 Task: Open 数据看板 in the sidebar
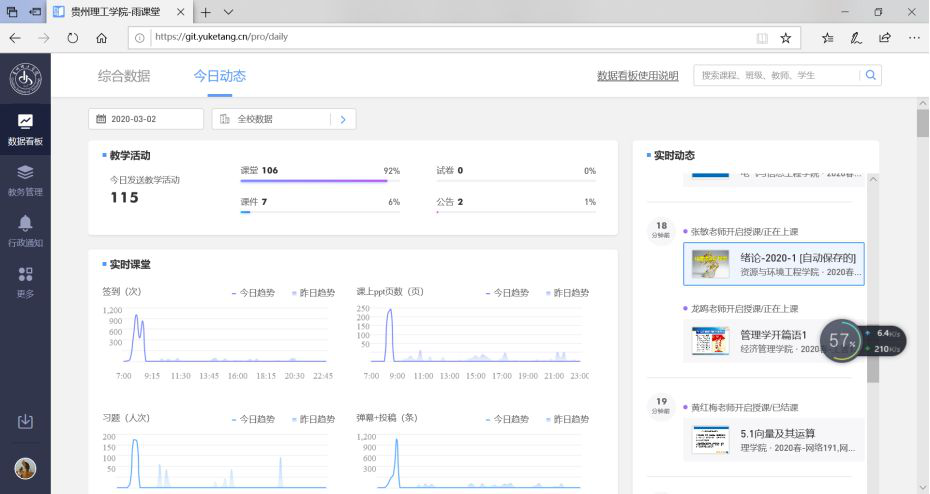click(x=25, y=129)
